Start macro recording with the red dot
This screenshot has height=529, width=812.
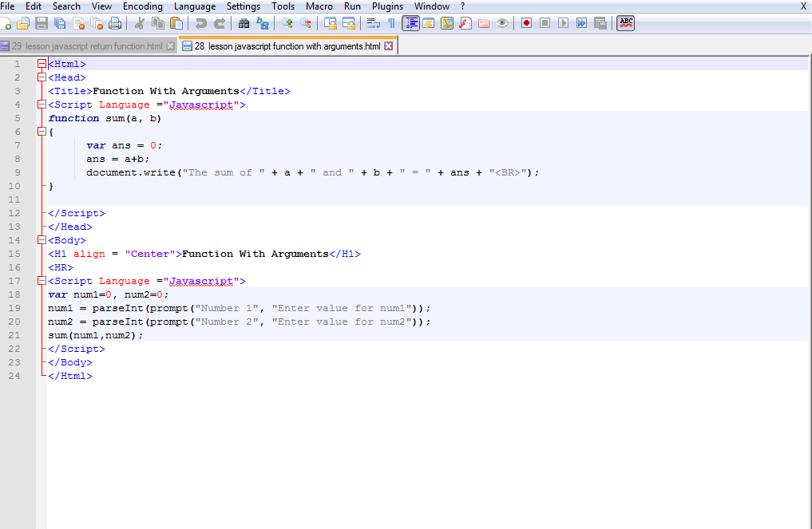click(x=527, y=23)
